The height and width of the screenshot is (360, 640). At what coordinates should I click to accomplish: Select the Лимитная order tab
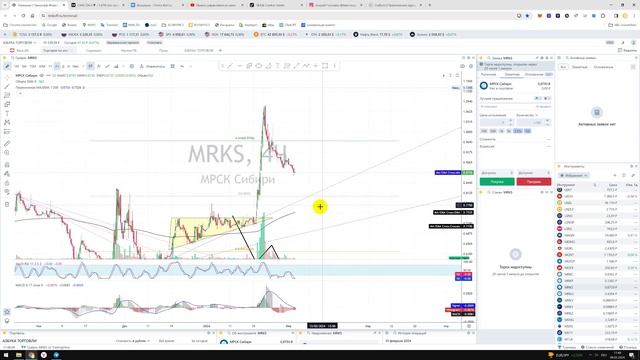tap(512, 75)
